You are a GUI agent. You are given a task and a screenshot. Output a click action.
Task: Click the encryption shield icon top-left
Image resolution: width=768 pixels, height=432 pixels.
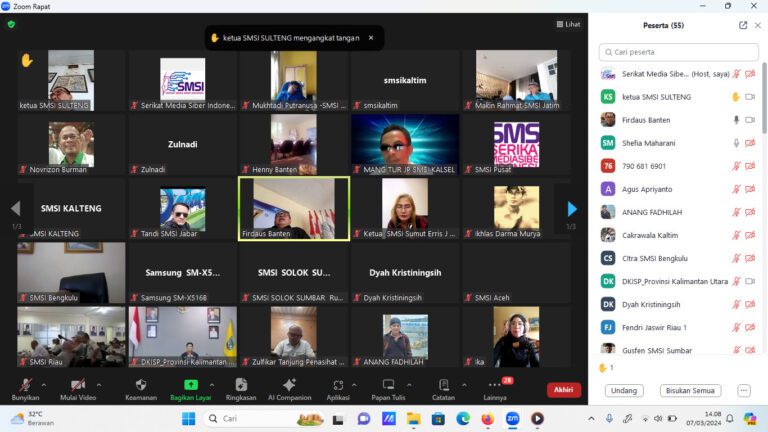pyautogui.click(x=11, y=24)
